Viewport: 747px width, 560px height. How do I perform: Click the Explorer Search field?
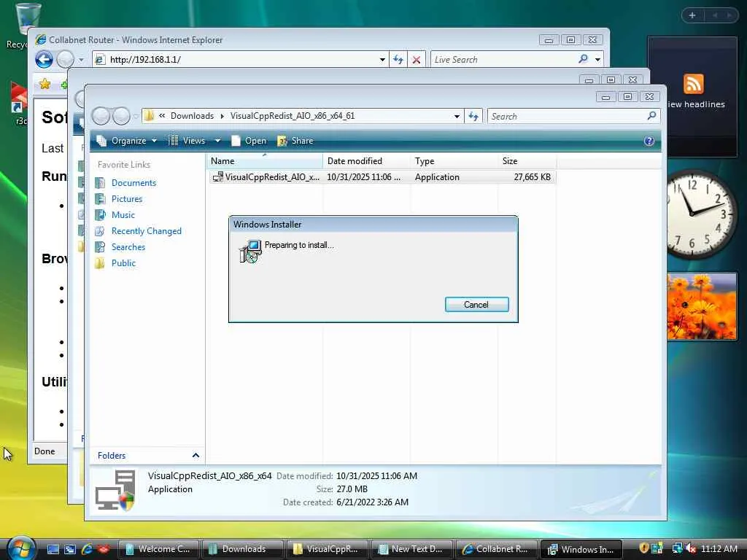point(567,116)
